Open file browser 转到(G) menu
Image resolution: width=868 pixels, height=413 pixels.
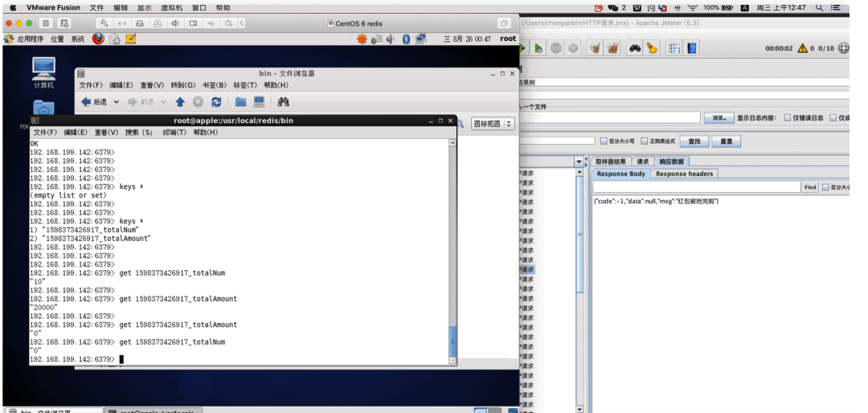point(183,85)
